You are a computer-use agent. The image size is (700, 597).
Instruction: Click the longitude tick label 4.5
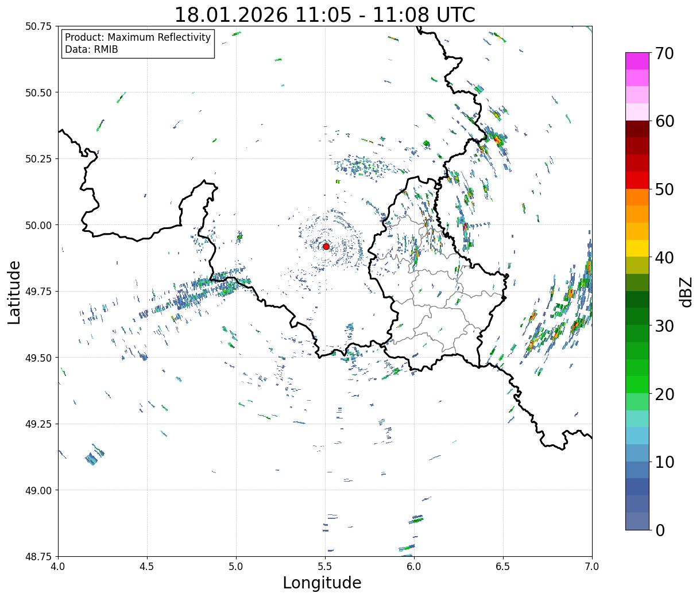tap(147, 567)
